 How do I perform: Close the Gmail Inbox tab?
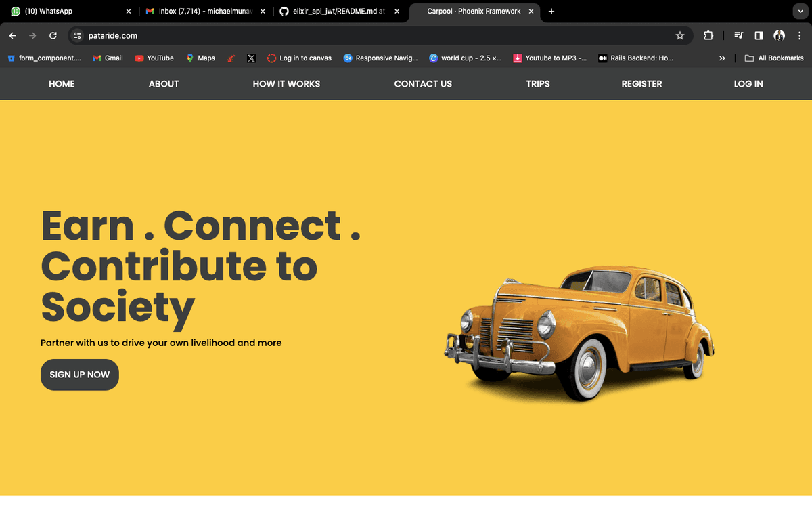[x=263, y=12]
